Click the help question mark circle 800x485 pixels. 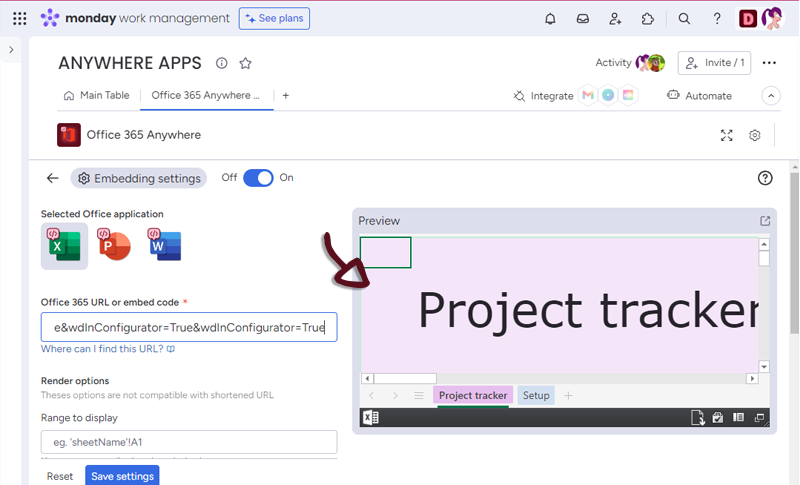pos(765,178)
